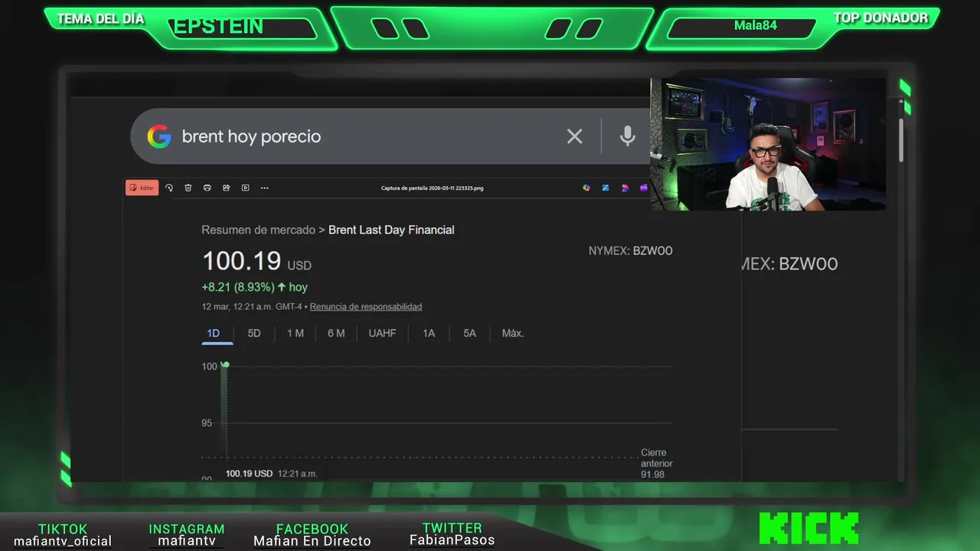Click the TWITTER FabianPasos label

click(452, 534)
